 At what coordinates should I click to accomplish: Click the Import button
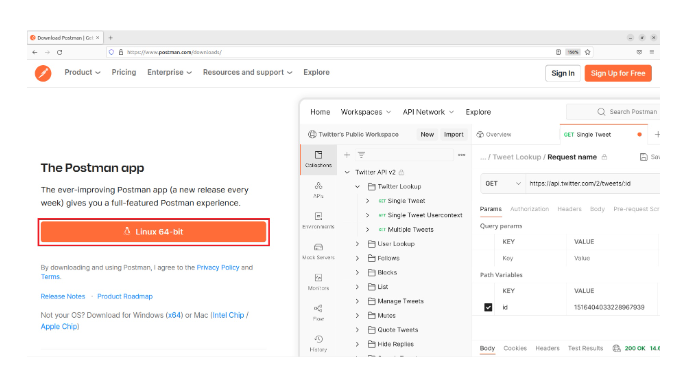pyautogui.click(x=453, y=135)
